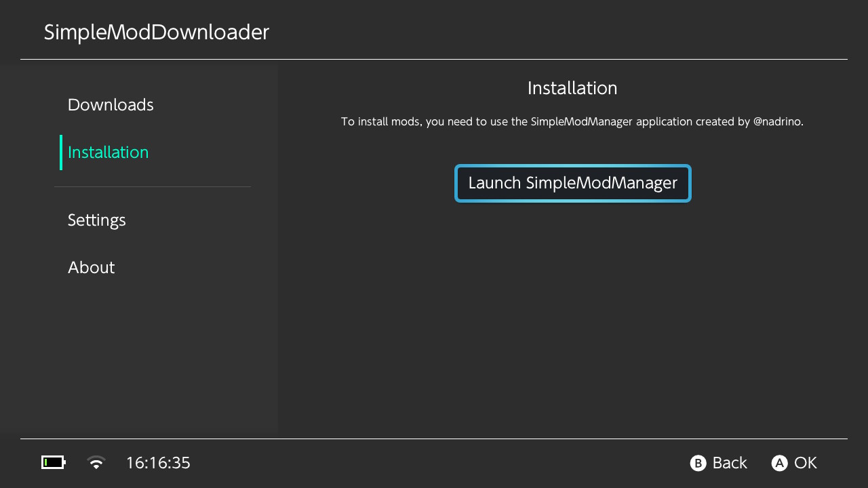Click the Back hint label
Image resolution: width=868 pixels, height=488 pixels.
point(730,463)
